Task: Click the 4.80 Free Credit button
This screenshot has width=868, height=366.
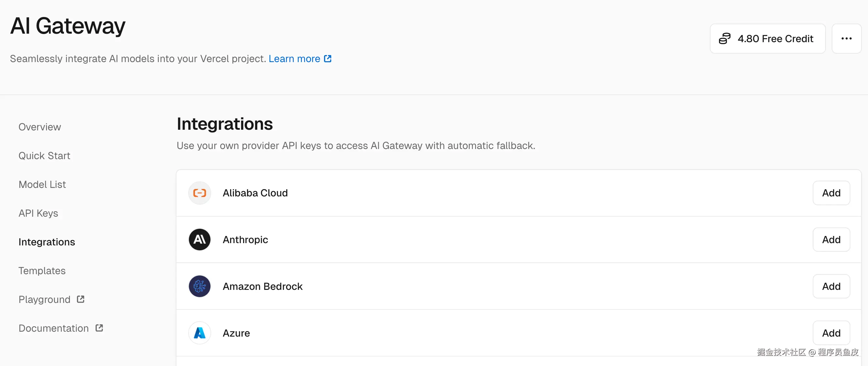Action: 767,39
